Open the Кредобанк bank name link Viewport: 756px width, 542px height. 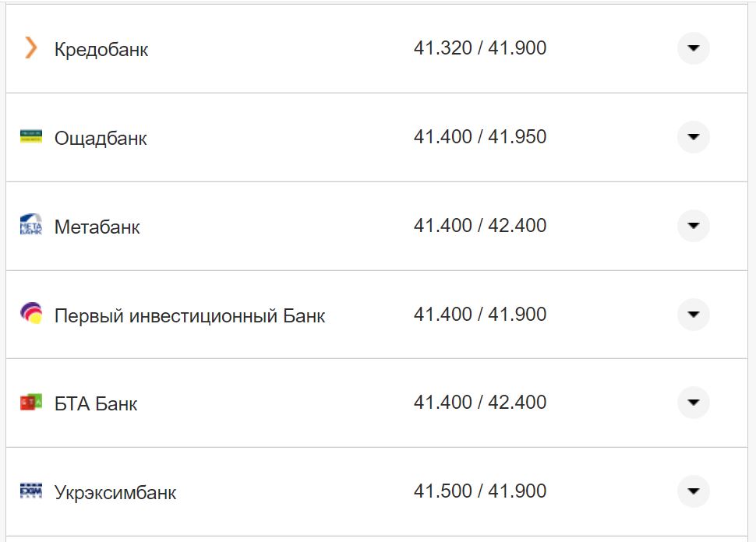pos(101,50)
